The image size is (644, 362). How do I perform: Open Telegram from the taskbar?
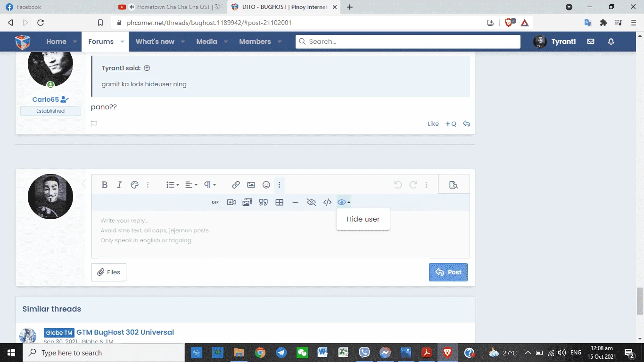281,353
